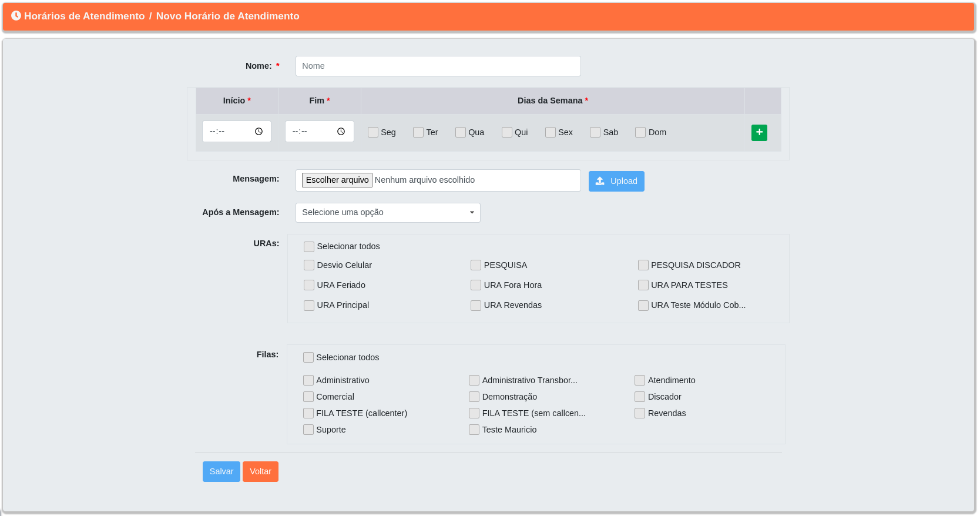Focus the Nome text field
Image resolution: width=980 pixels, height=516 pixels.
point(438,66)
